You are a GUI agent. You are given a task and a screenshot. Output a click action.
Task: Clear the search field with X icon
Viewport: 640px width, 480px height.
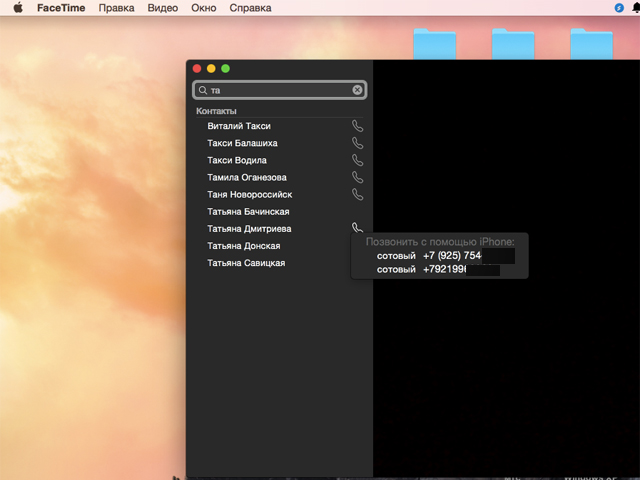coord(357,90)
